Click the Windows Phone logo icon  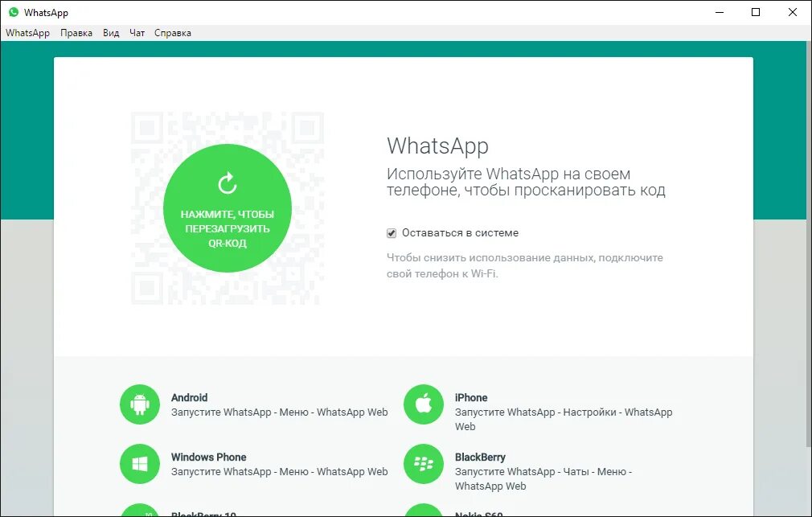click(140, 464)
